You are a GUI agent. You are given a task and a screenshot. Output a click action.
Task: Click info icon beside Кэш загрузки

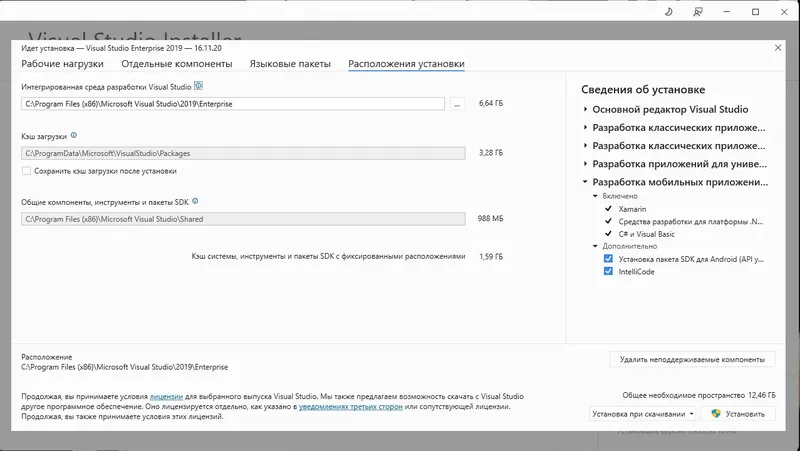click(x=73, y=135)
